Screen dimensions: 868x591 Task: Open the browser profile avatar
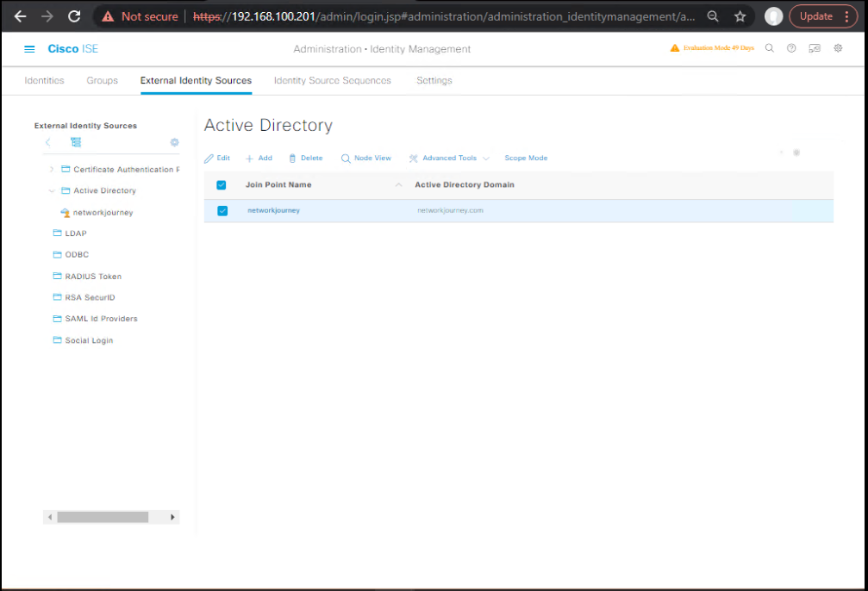(773, 16)
